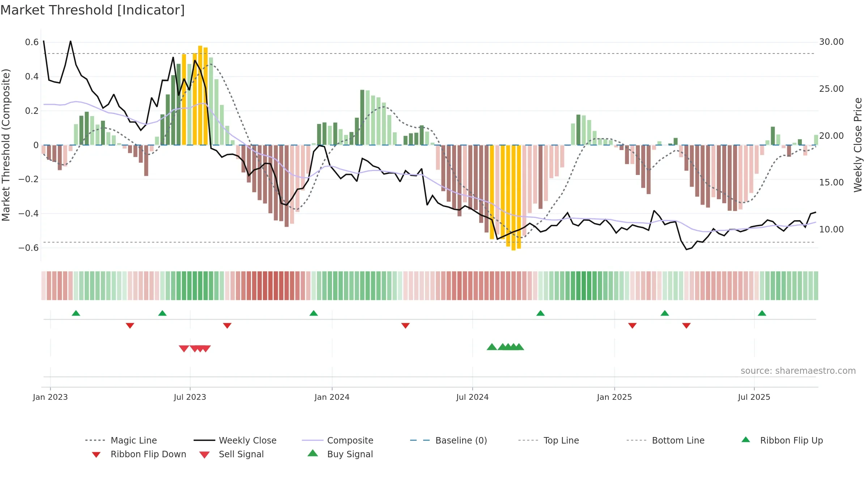Click the Jul 2025 x-axis label
868x488 pixels.
point(754,397)
